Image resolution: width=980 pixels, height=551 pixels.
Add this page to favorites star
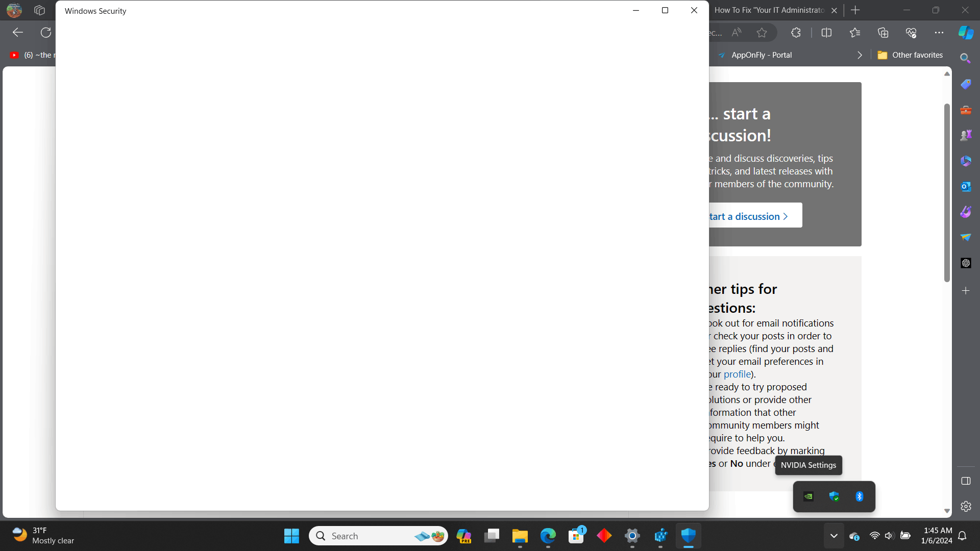(762, 33)
